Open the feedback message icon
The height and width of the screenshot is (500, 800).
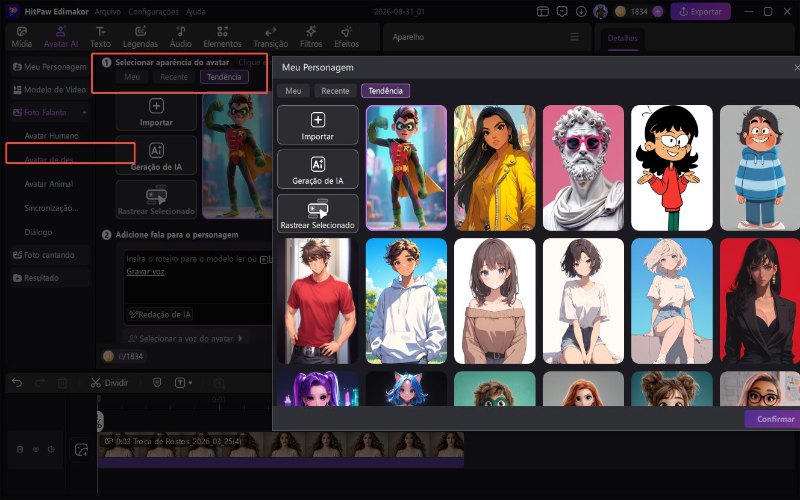click(x=562, y=11)
